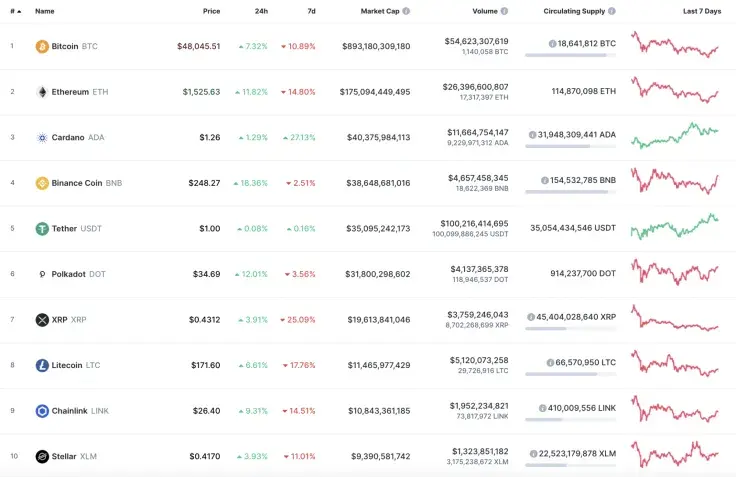Click the Litecoin logo icon

click(x=42, y=366)
